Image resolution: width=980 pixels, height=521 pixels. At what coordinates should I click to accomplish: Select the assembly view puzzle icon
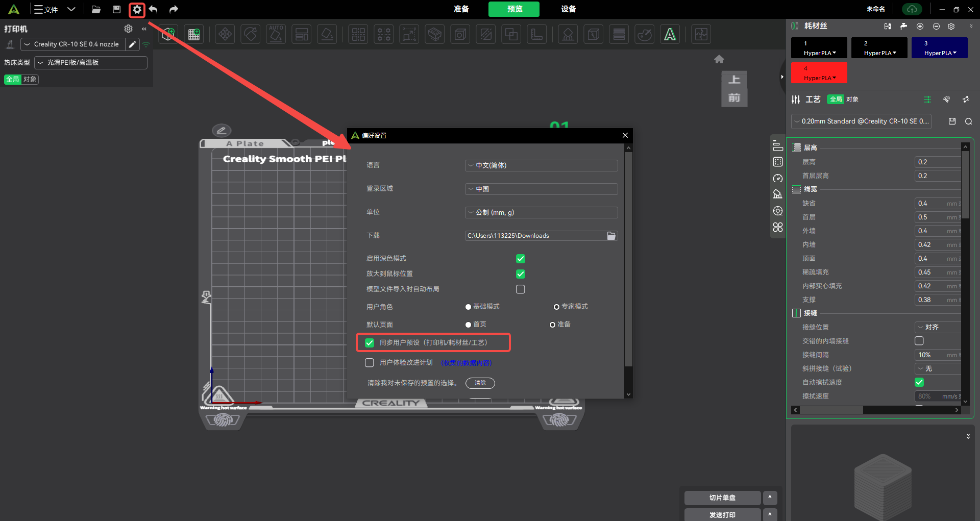click(x=701, y=34)
